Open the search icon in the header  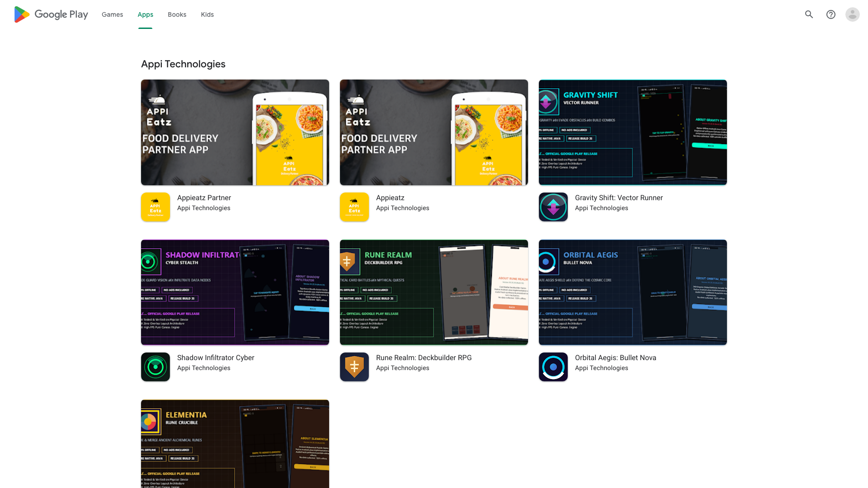tap(809, 14)
